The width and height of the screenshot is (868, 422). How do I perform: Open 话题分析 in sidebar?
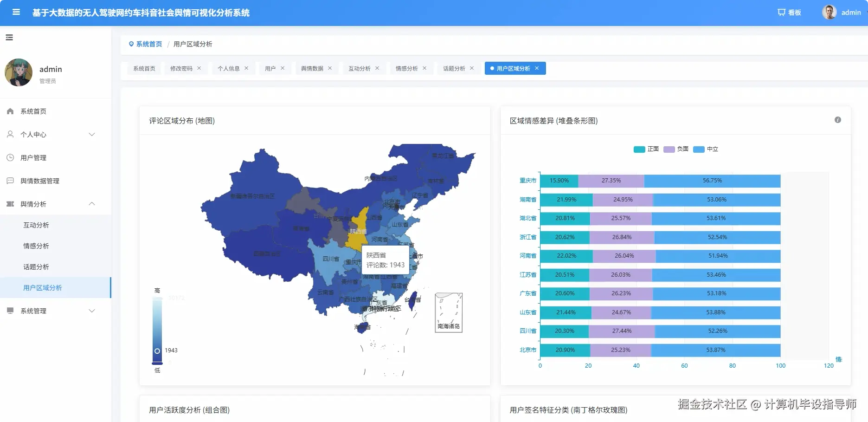[56, 267]
